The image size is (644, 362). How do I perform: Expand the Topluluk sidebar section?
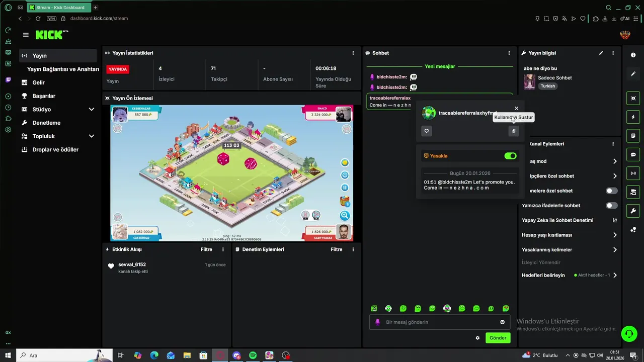(92, 136)
